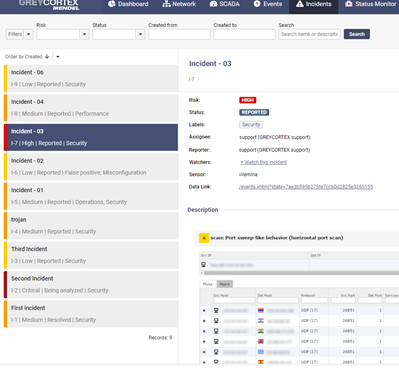Click the Dst Host filter field
The height and width of the screenshot is (371, 399).
point(278,301)
